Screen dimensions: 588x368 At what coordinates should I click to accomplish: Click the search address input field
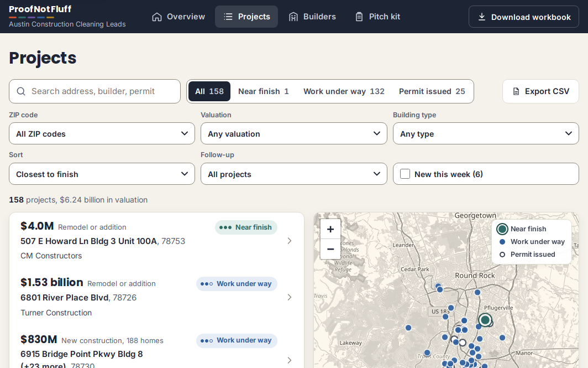pyautogui.click(x=95, y=91)
